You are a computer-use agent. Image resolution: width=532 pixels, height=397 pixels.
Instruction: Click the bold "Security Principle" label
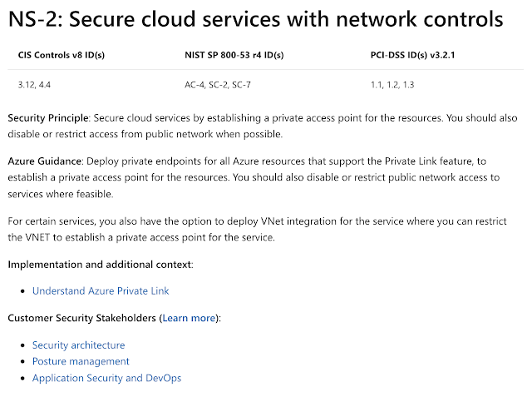47,118
